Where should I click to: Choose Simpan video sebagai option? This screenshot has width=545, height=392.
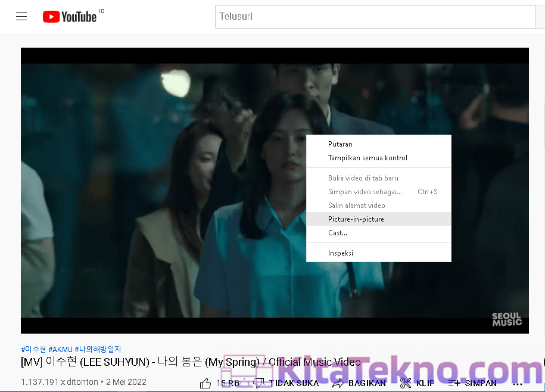click(378, 192)
